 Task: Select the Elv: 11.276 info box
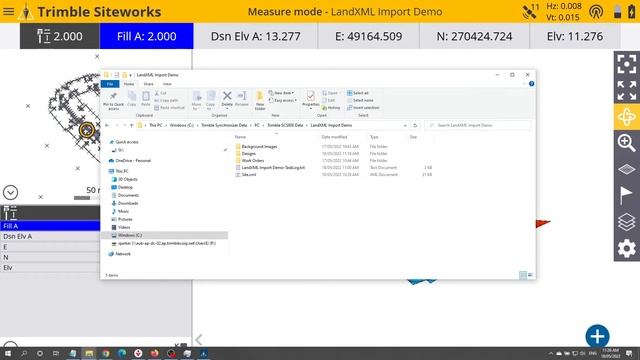pos(575,36)
